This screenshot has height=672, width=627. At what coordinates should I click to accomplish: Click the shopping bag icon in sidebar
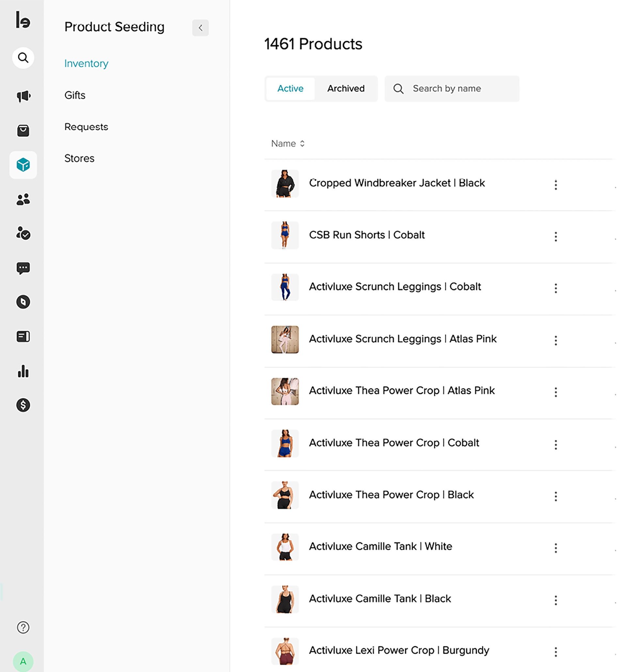pyautogui.click(x=23, y=131)
